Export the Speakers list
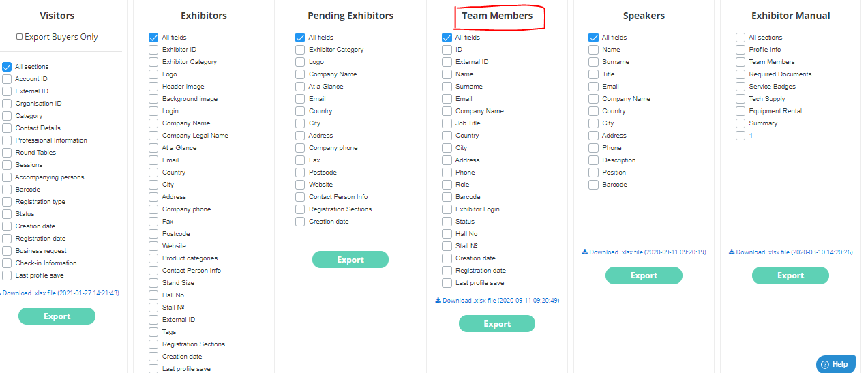Screen dimensions: 868x373 click(x=644, y=275)
